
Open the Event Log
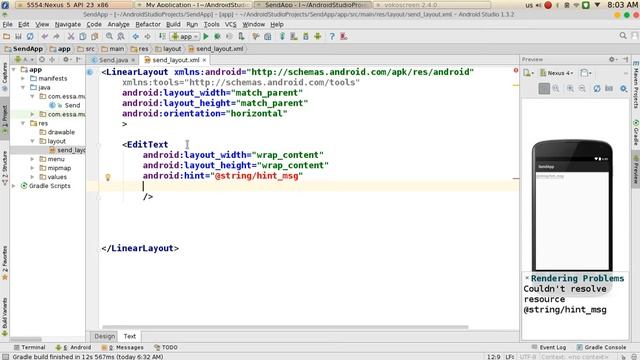[549, 347]
